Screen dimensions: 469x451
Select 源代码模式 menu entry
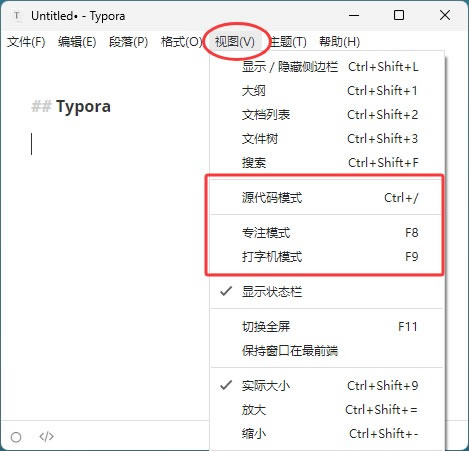327,198
